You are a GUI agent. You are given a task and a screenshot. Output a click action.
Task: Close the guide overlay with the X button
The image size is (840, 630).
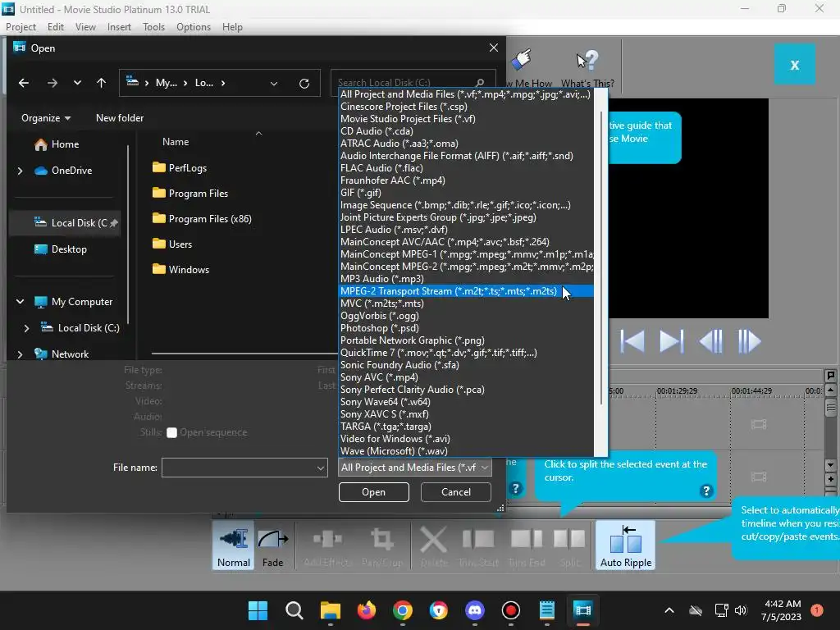794,64
